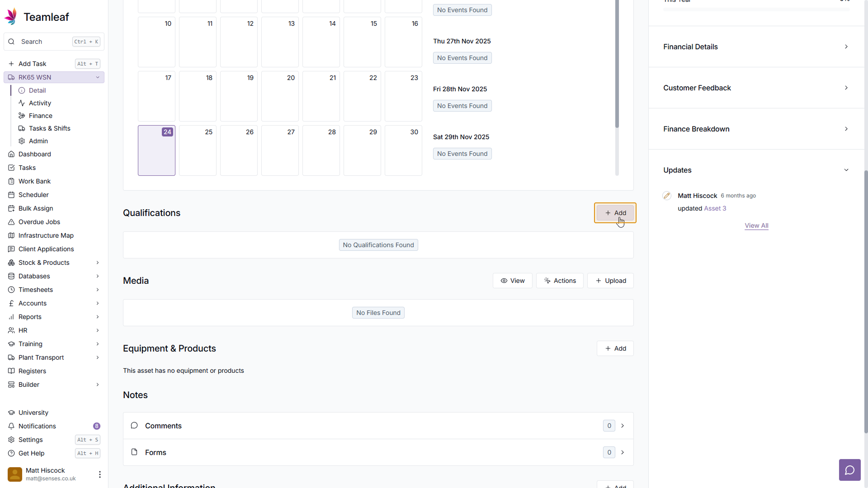Add a new Qualification
Image resolution: width=868 pixels, height=488 pixels.
pyautogui.click(x=615, y=213)
